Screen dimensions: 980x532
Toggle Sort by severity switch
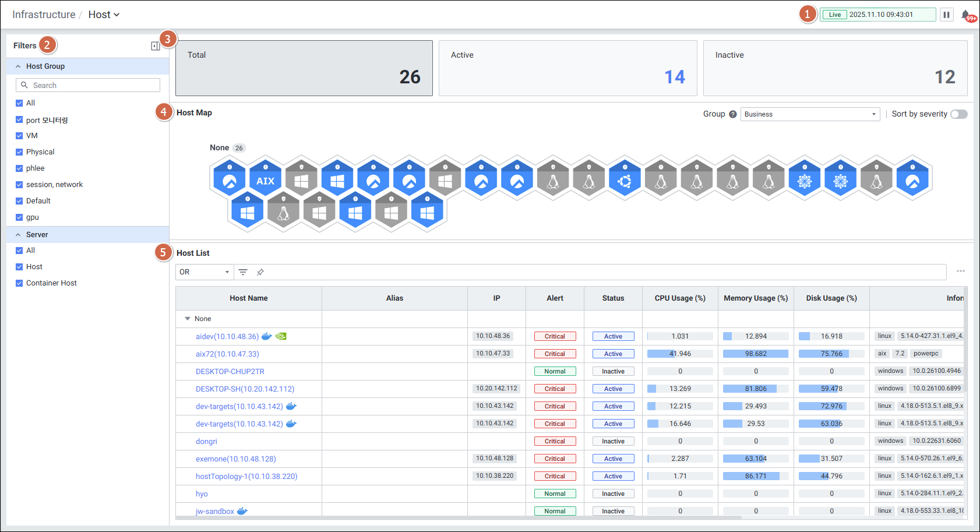(x=958, y=114)
